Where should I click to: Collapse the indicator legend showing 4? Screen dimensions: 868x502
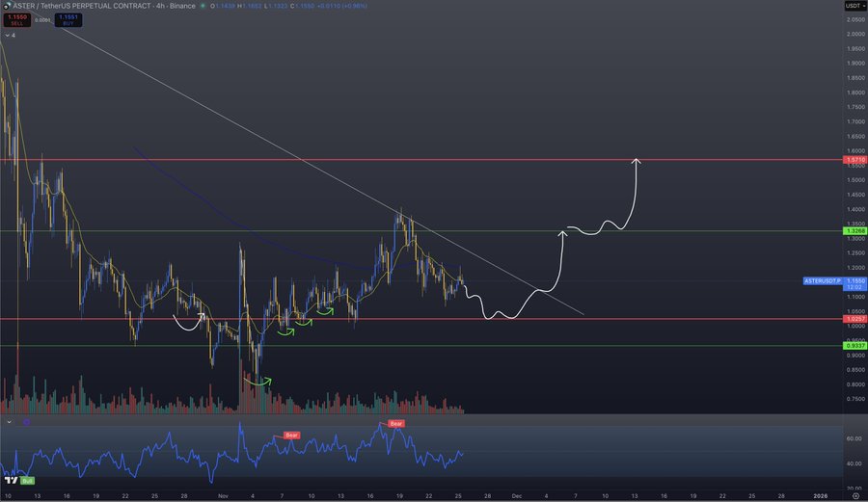point(10,36)
